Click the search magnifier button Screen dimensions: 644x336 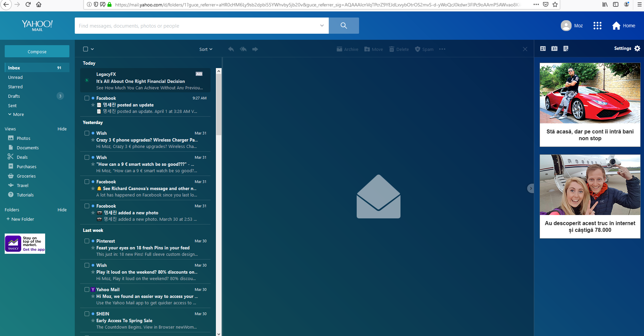click(x=344, y=25)
